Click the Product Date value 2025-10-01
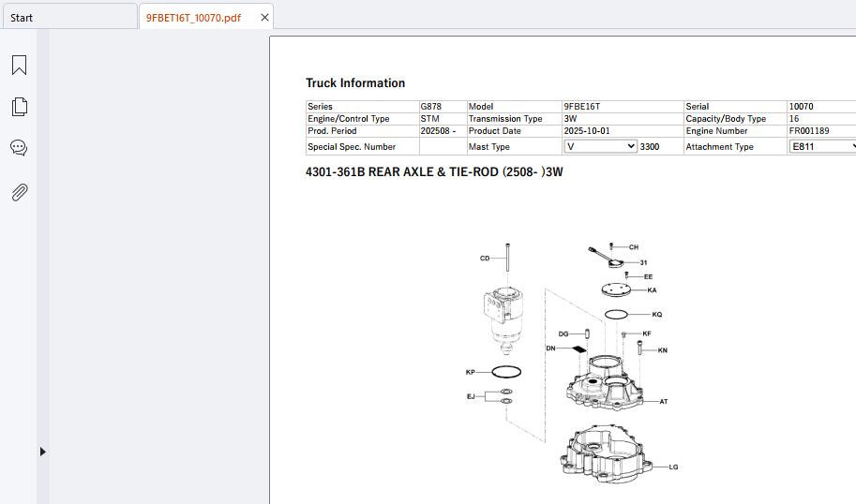Viewport: 856px width, 504px height. pos(587,131)
